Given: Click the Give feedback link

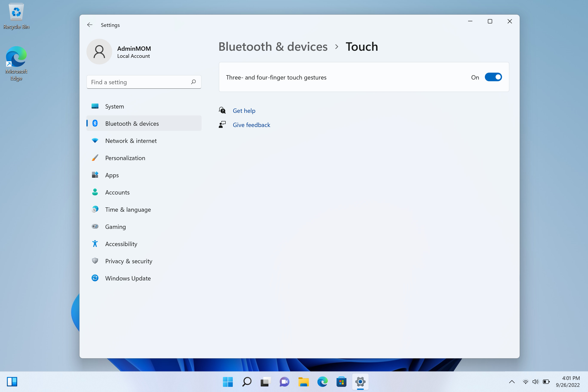Looking at the screenshot, I should pyautogui.click(x=251, y=125).
